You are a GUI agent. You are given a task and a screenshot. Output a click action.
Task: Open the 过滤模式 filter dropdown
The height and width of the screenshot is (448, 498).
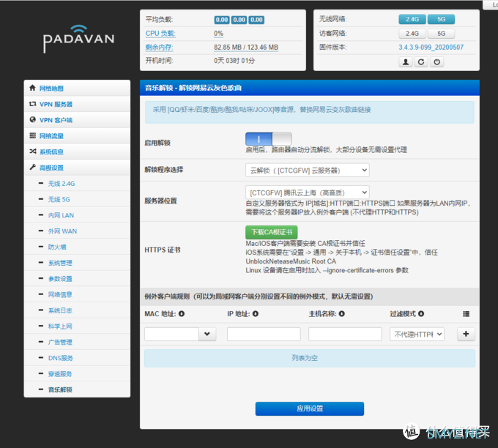point(417,334)
